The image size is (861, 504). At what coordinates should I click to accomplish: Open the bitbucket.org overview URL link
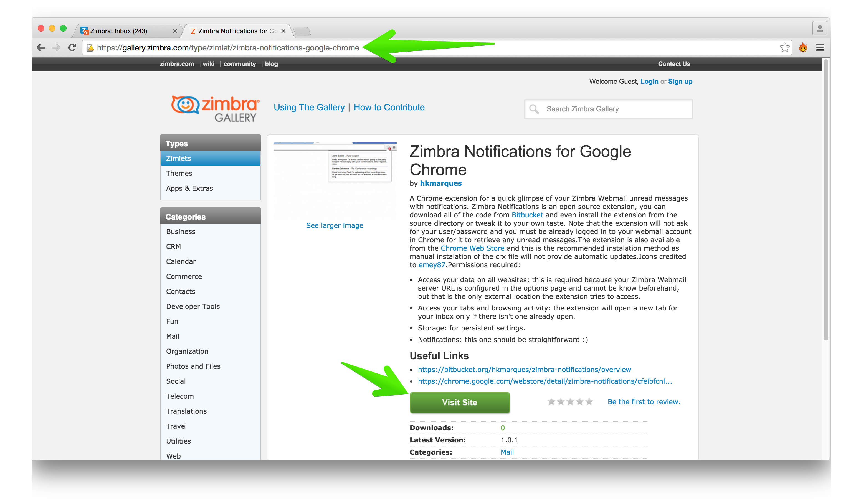coord(525,370)
